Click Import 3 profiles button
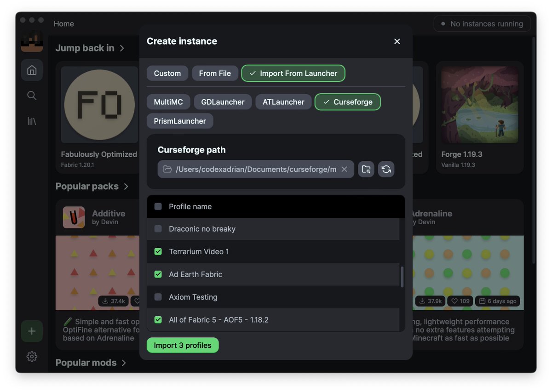 (x=183, y=346)
